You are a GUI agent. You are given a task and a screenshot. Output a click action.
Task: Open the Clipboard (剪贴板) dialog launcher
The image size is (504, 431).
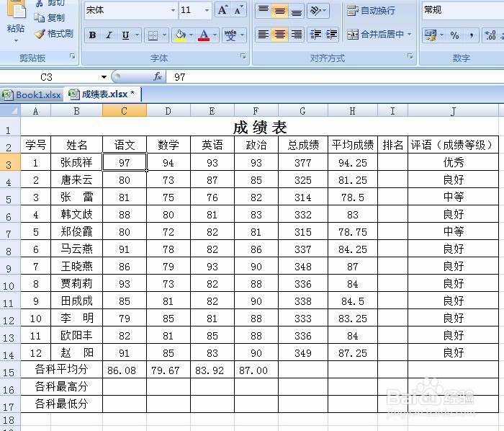coord(73,57)
